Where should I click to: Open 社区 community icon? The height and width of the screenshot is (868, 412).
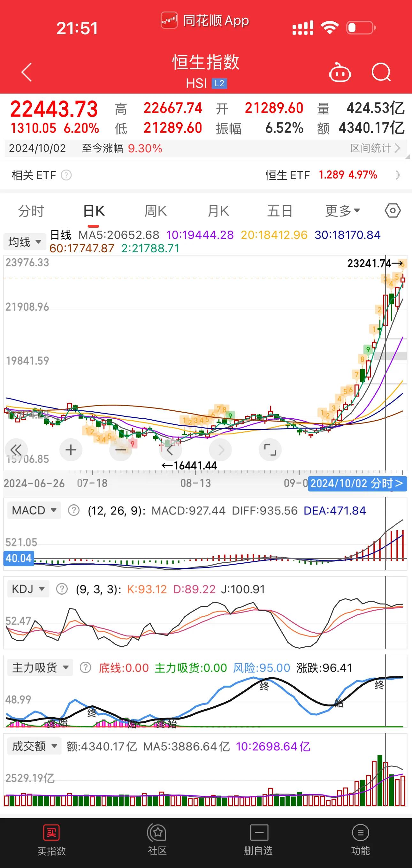pyautogui.click(x=157, y=840)
